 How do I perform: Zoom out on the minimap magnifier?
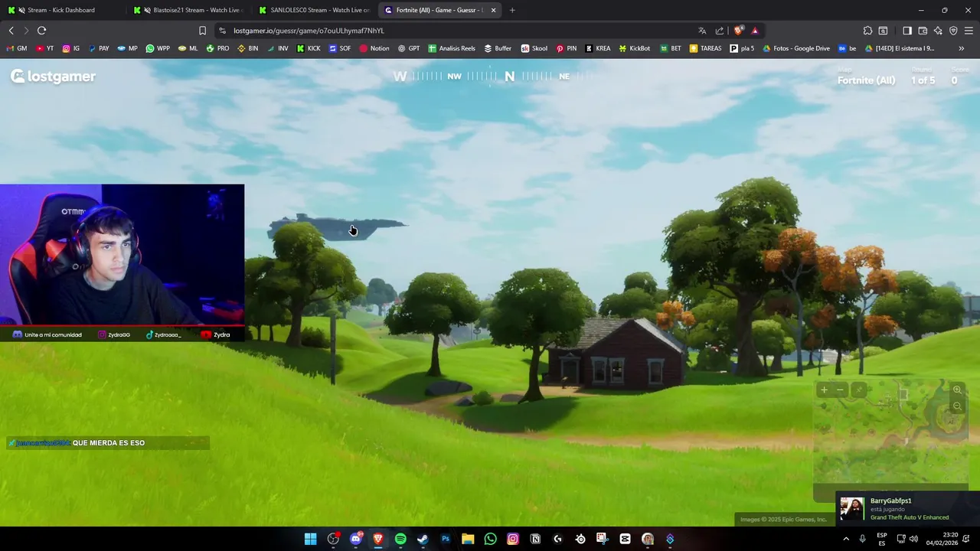tap(957, 406)
